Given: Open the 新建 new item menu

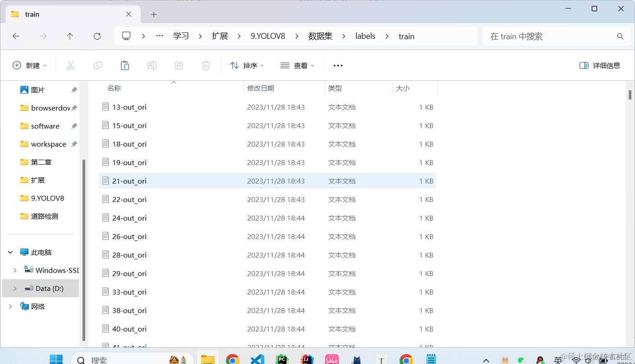Looking at the screenshot, I should [x=29, y=65].
